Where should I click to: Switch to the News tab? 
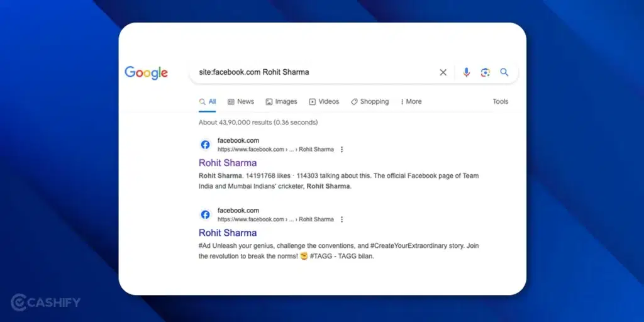(x=241, y=101)
